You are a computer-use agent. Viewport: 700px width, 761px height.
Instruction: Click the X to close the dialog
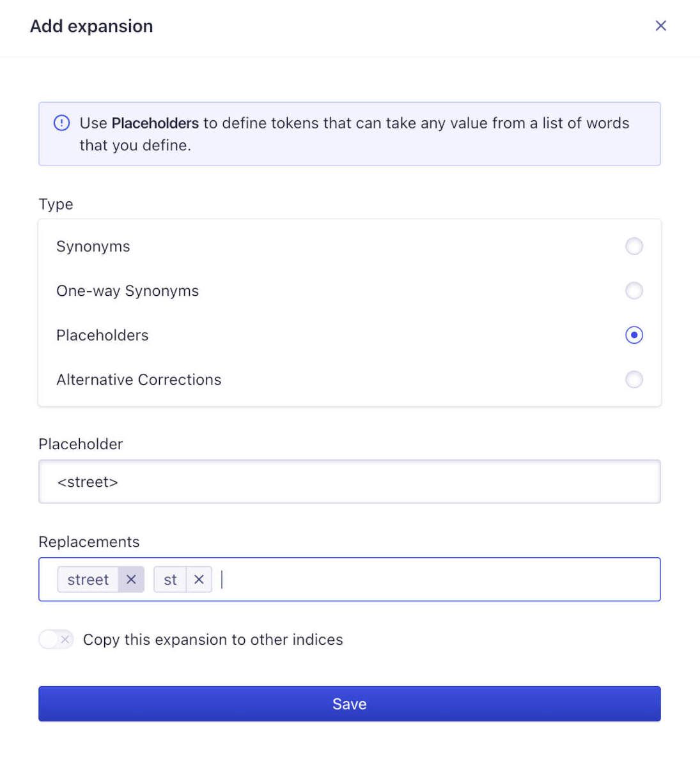point(660,26)
